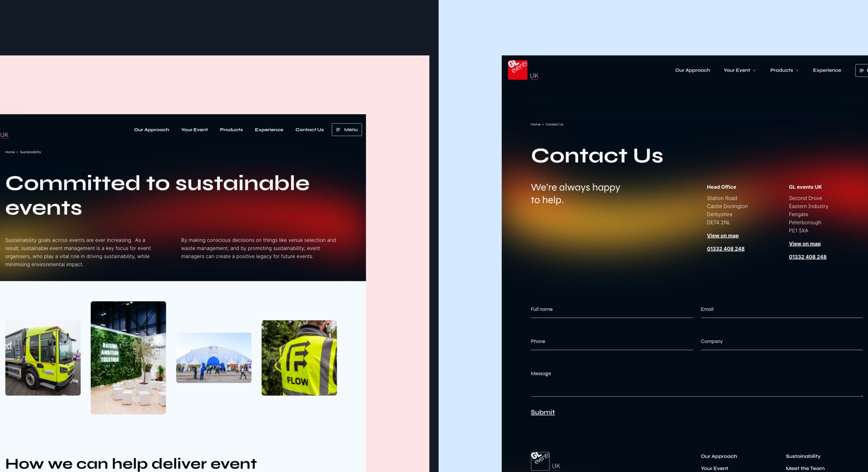This screenshot has height=472, width=868.
Task: Select Our Approach navigation menu item
Action: (x=152, y=130)
